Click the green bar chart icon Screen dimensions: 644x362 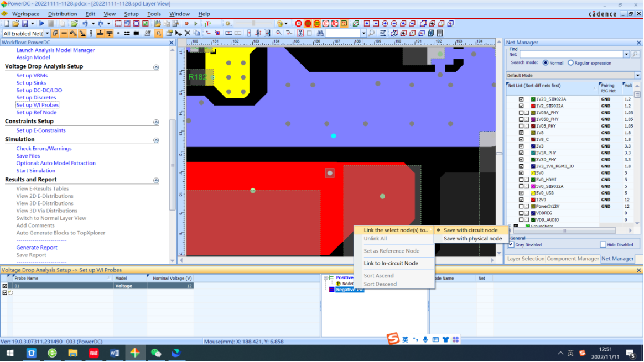coord(208,23)
